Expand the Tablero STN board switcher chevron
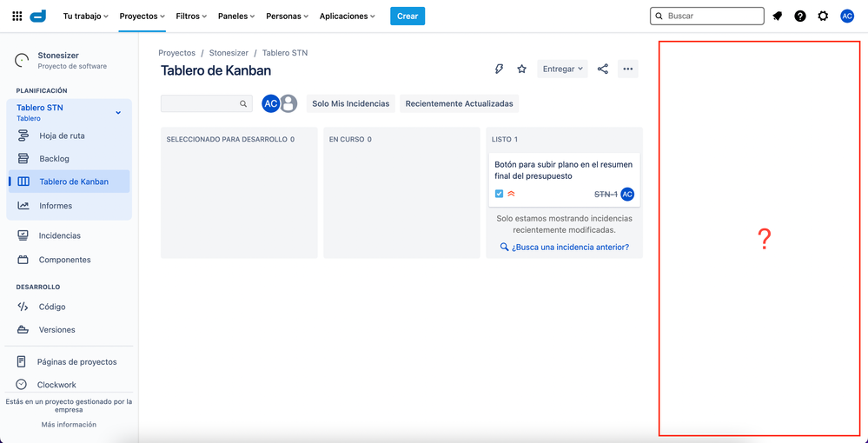This screenshot has width=868, height=443. tap(118, 113)
